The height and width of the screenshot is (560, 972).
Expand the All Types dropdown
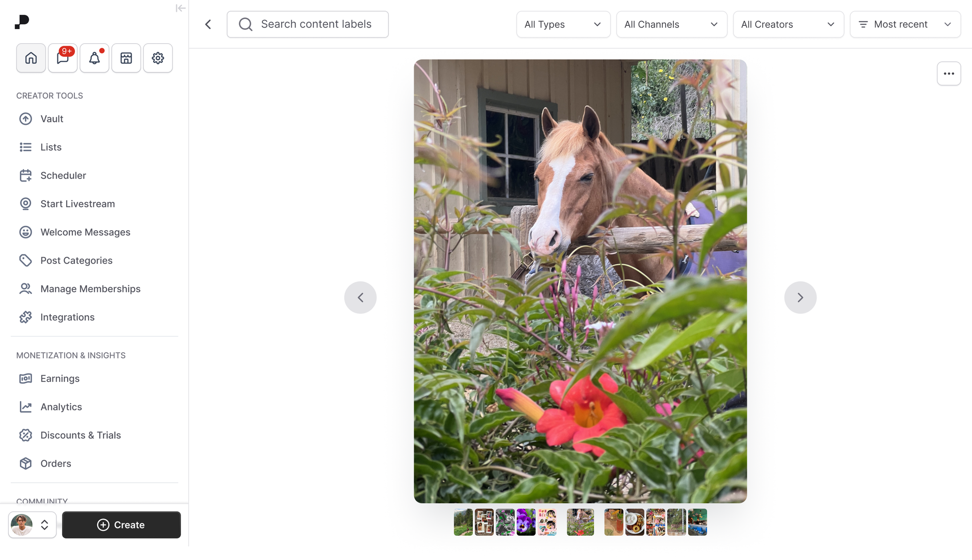click(563, 24)
